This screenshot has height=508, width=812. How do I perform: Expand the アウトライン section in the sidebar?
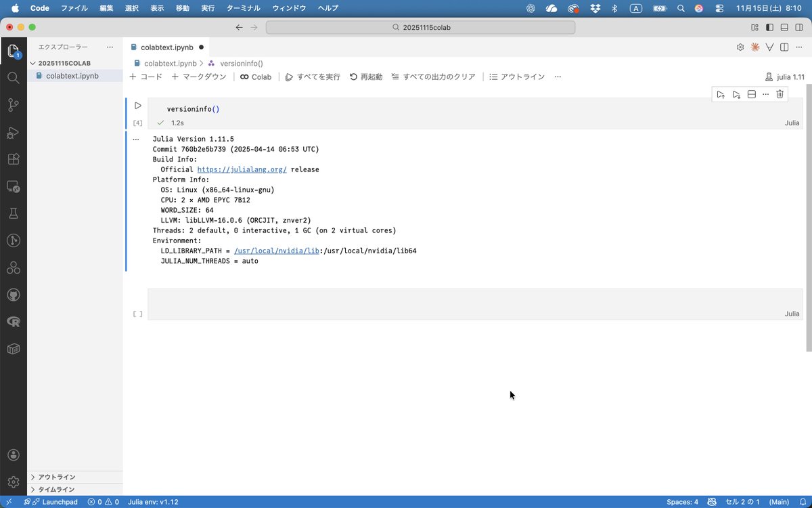click(x=74, y=477)
